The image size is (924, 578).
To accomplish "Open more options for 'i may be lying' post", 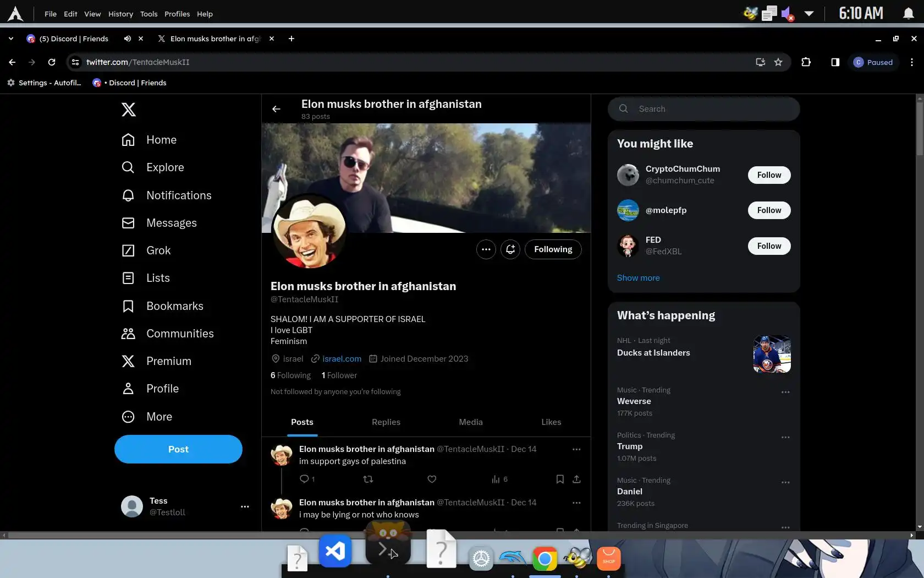I will click(576, 503).
